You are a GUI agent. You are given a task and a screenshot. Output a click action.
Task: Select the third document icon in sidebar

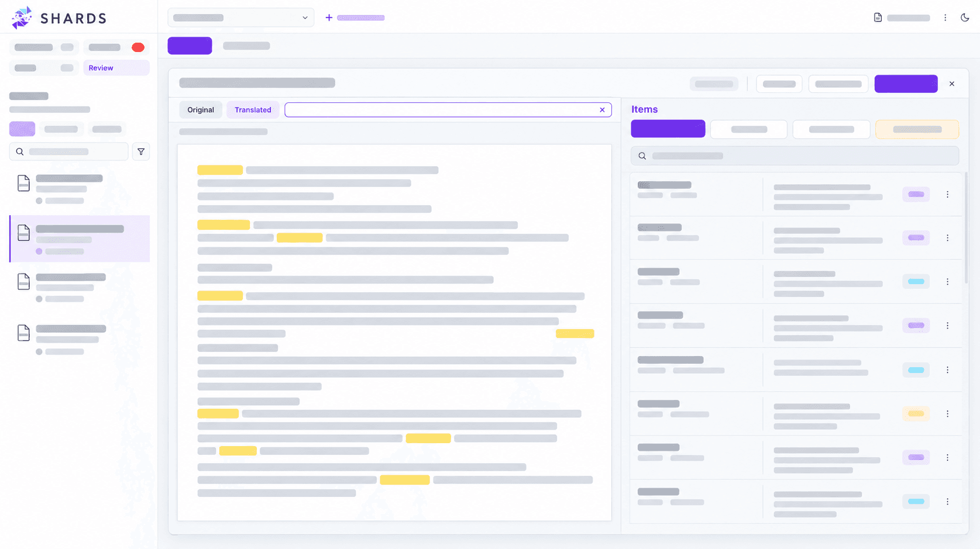(23, 282)
